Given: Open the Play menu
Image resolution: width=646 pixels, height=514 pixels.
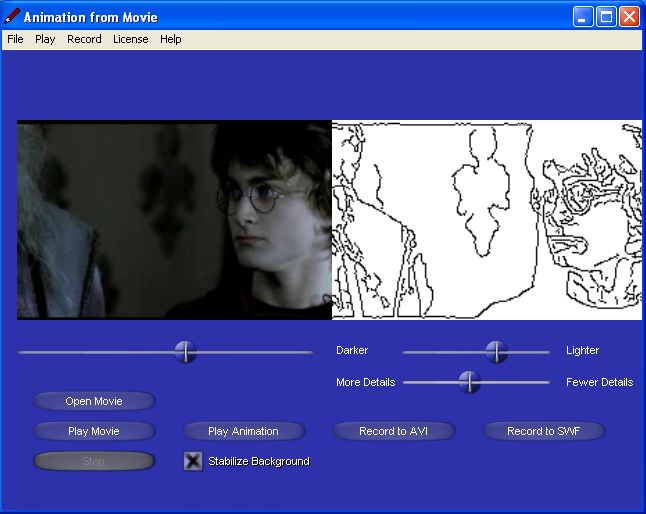Looking at the screenshot, I should click(45, 39).
